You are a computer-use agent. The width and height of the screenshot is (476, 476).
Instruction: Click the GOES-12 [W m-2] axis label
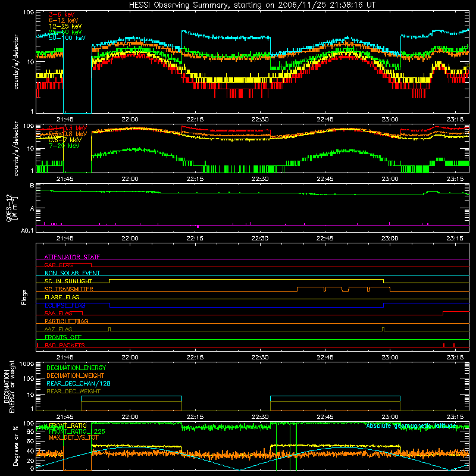[12, 208]
